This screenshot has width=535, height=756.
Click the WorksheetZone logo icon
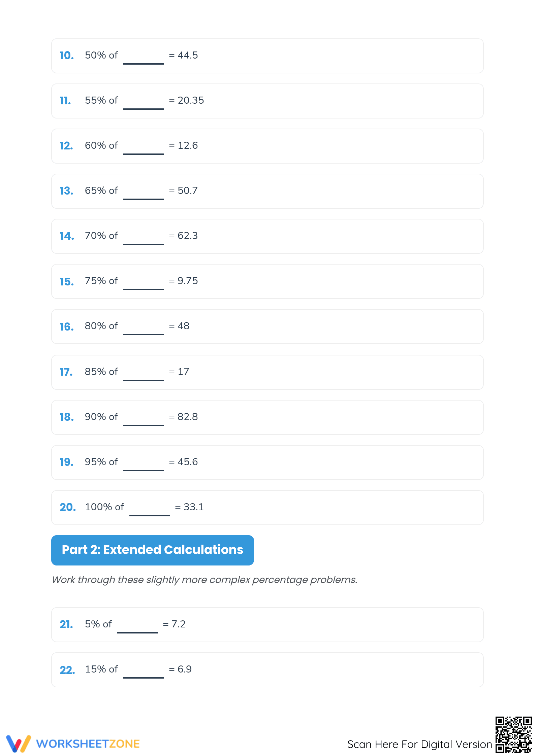point(19,744)
